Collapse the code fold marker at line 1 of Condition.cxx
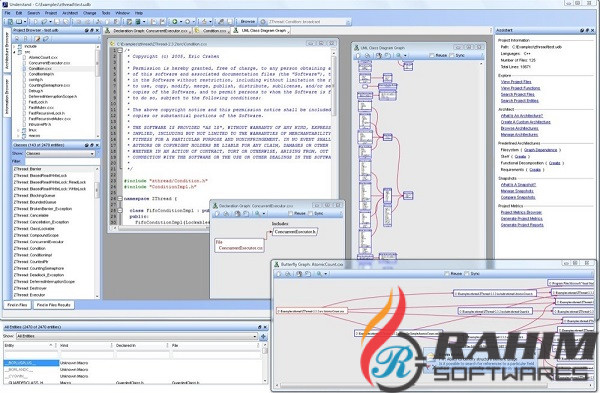Viewport: 600px width, 393px height. 120,50
